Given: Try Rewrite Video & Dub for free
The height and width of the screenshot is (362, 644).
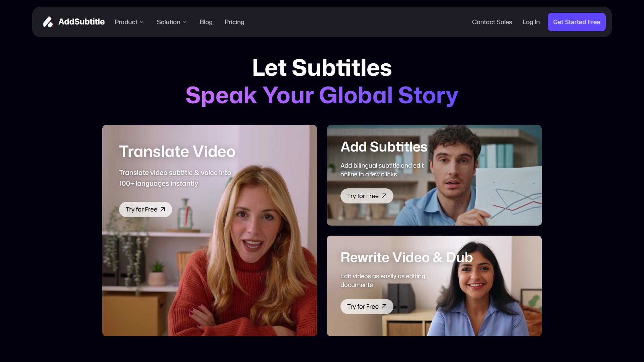Looking at the screenshot, I should 367,306.
